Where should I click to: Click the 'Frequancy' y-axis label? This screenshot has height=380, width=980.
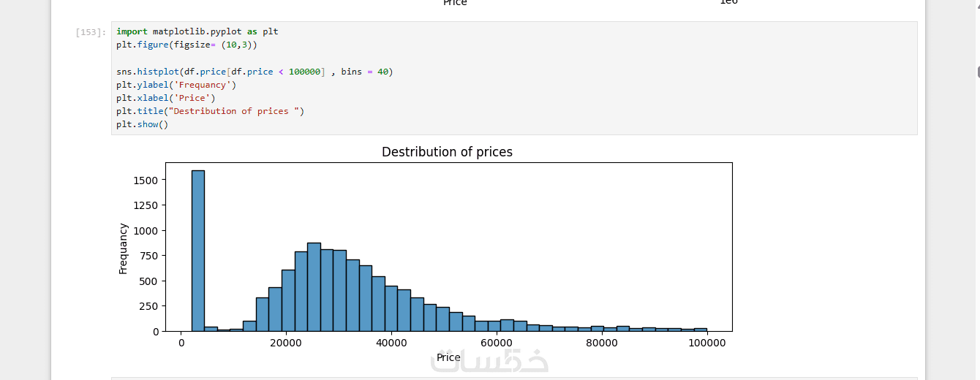123,248
